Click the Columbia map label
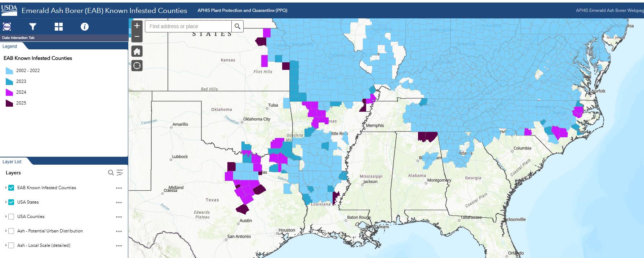Viewport: 644px width, 258px height. tap(522, 148)
